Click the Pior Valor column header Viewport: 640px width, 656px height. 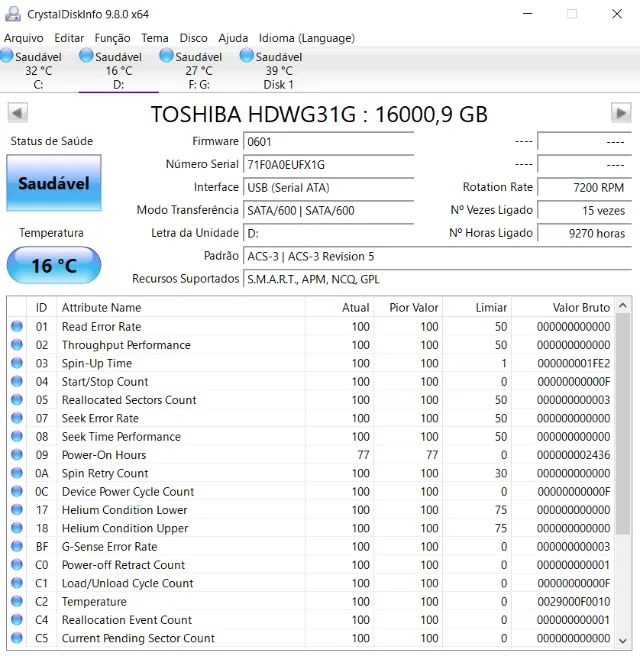point(408,308)
